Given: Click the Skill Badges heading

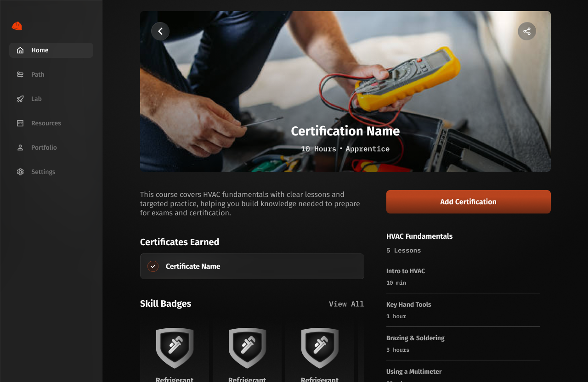Looking at the screenshot, I should coord(165,303).
